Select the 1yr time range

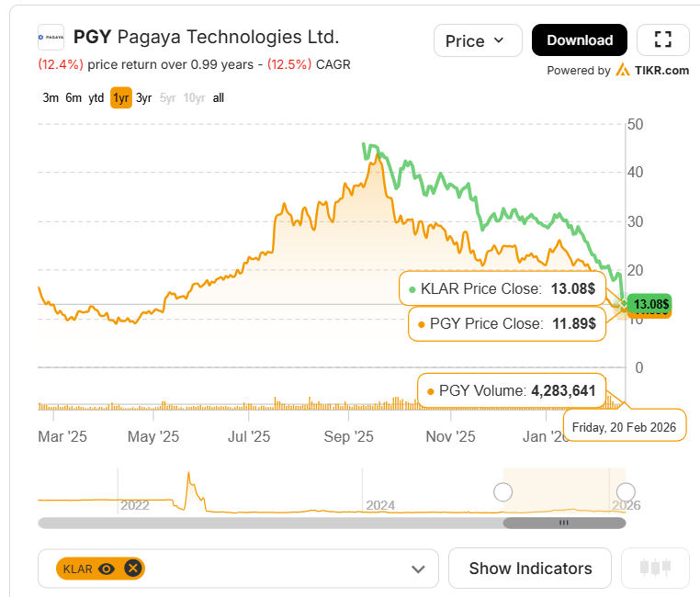tap(121, 97)
